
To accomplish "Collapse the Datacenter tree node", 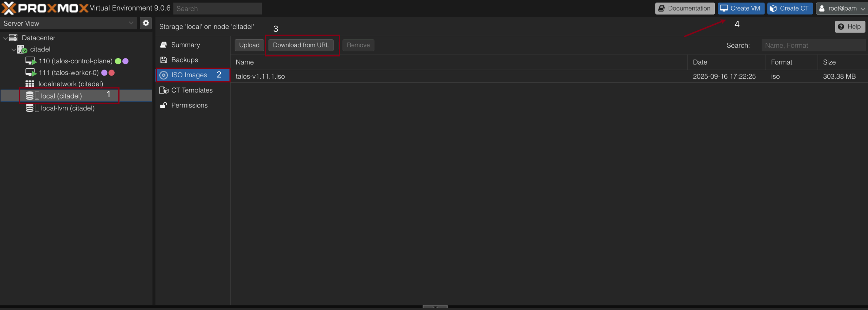I will [x=5, y=38].
